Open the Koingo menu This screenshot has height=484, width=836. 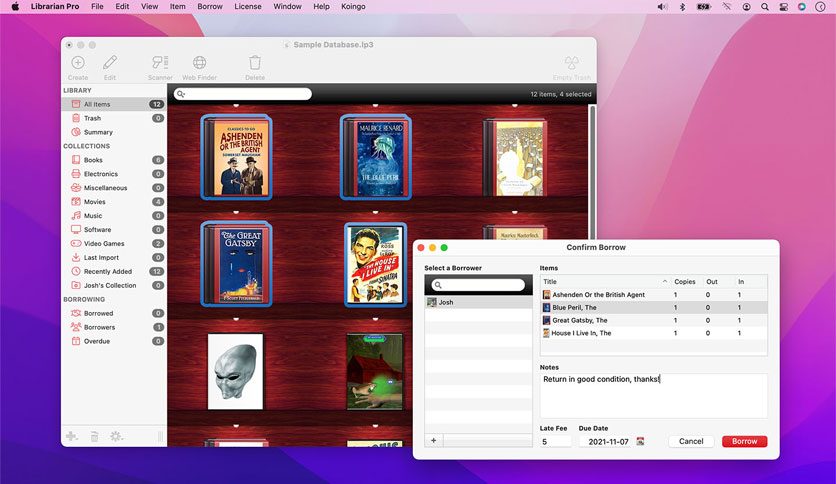(x=353, y=6)
